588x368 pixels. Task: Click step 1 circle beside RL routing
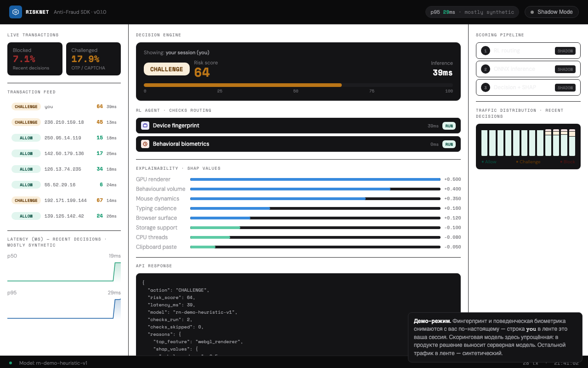coord(486,51)
